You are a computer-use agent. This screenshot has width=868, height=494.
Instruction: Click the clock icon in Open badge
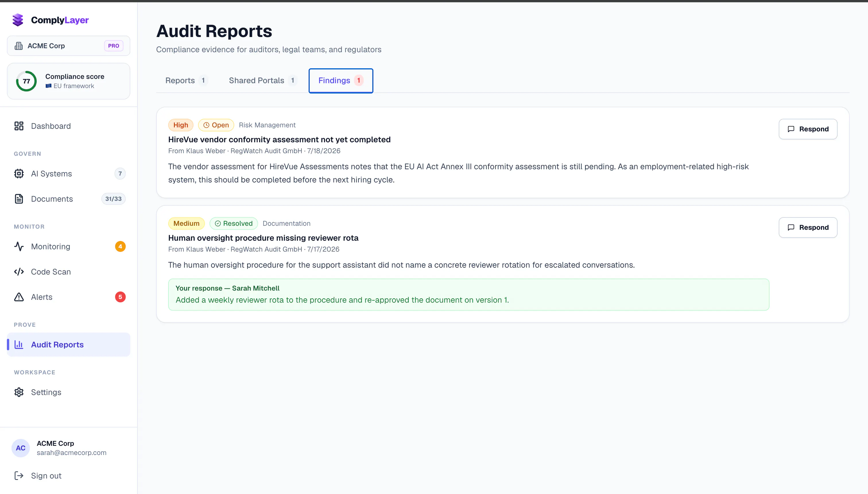point(206,125)
